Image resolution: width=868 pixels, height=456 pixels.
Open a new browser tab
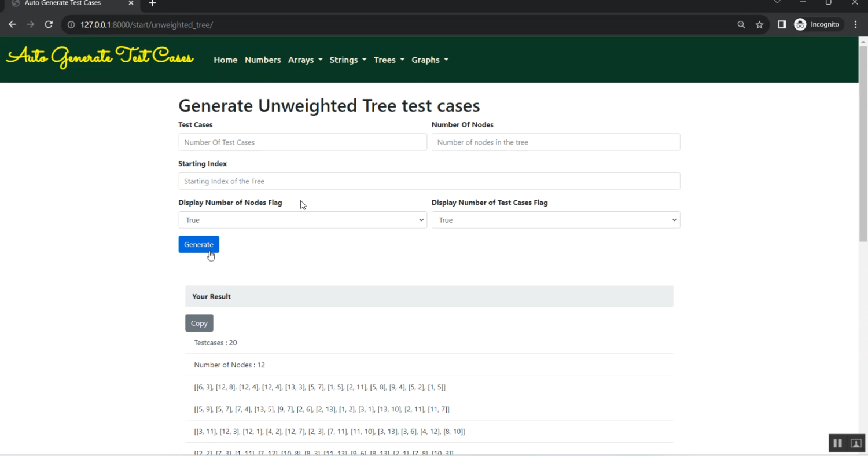point(152,3)
